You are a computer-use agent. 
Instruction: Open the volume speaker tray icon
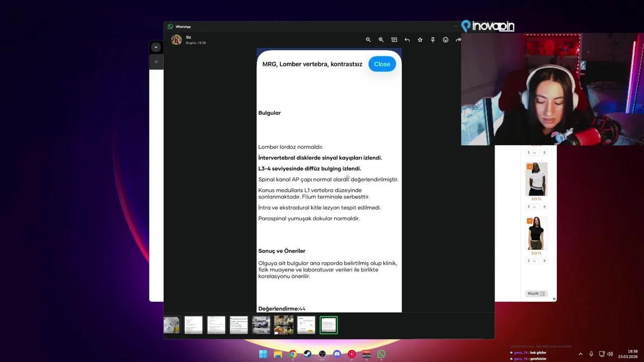click(610, 354)
